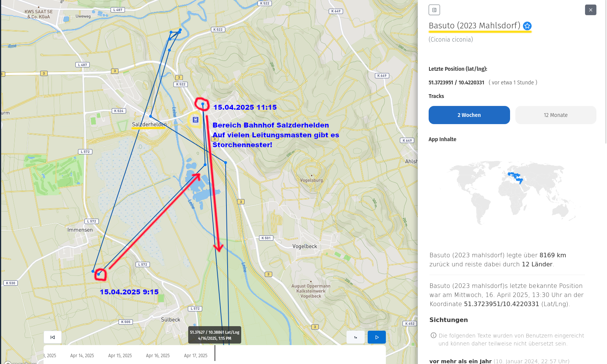This screenshot has width=607, height=364.
Task: Click Apr 17, 2025 on the timeline
Action: (196, 356)
